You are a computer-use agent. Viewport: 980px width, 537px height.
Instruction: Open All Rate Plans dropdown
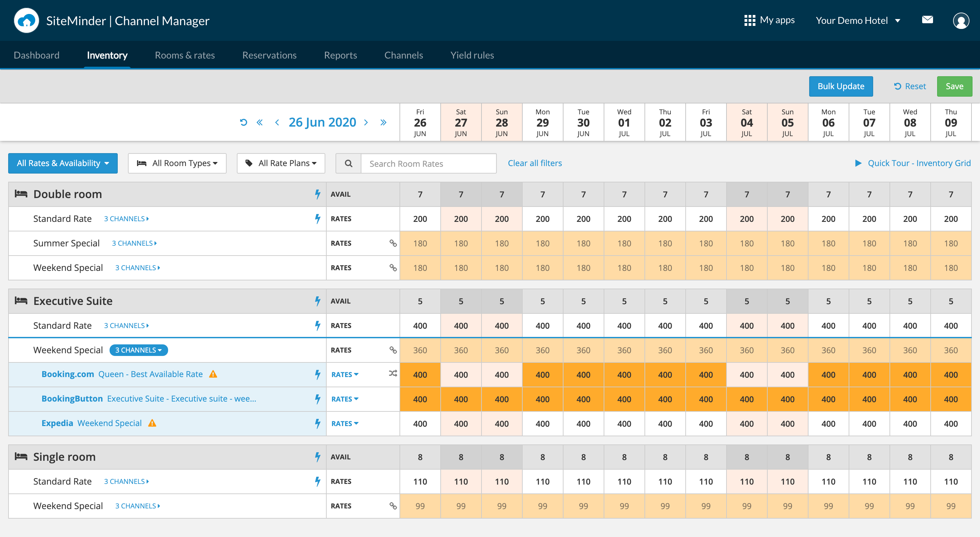[x=281, y=163]
